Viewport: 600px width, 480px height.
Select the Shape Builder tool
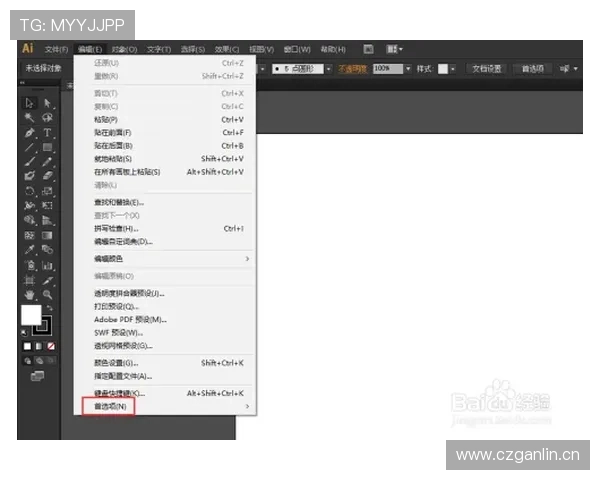pos(29,220)
